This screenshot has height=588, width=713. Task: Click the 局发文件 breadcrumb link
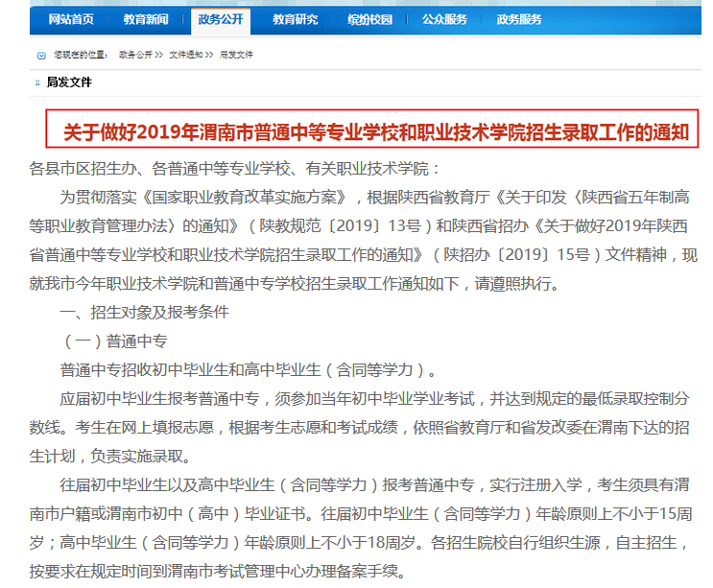click(x=236, y=55)
